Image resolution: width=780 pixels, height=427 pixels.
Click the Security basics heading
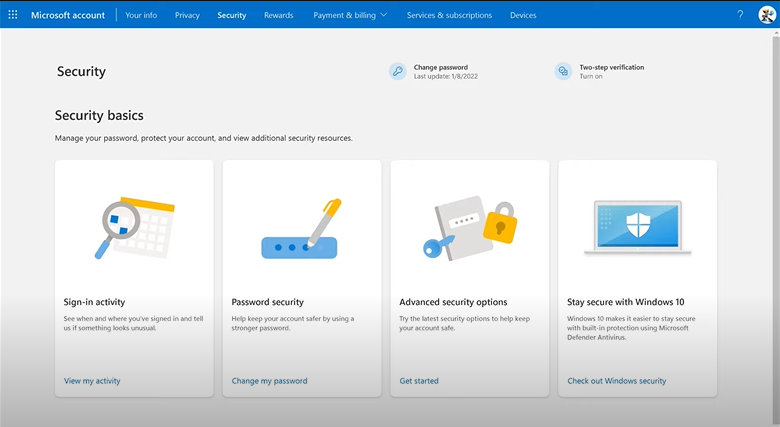click(99, 115)
